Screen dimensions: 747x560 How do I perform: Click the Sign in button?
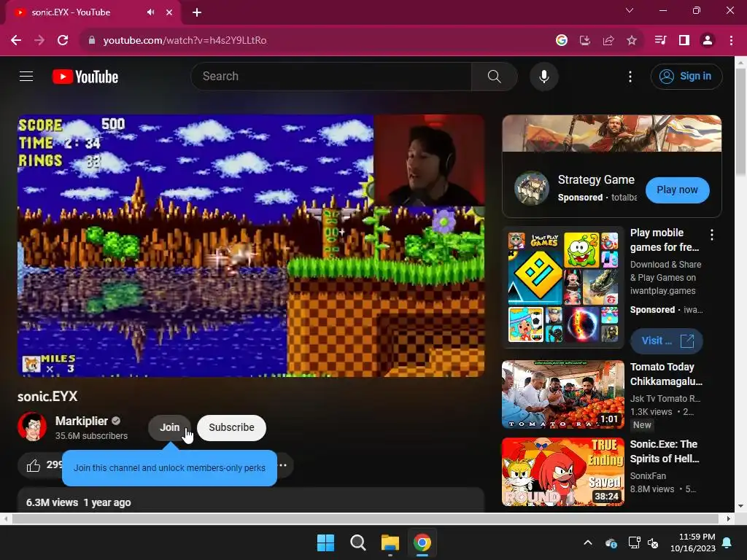point(686,76)
